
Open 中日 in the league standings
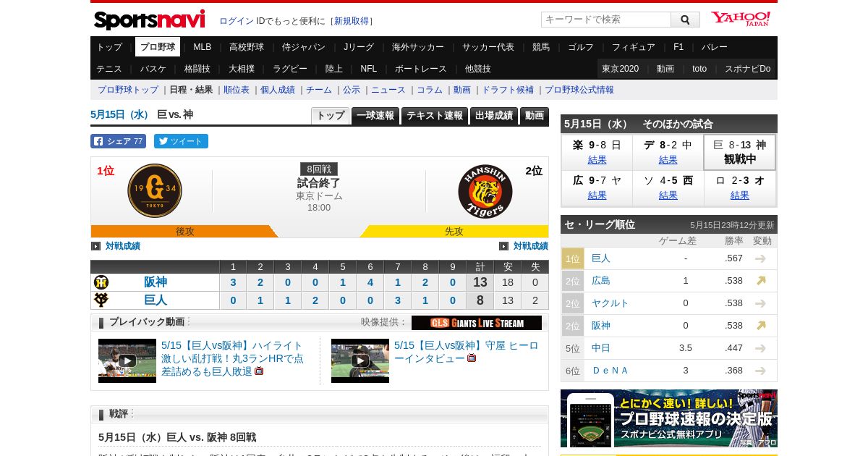tap(601, 348)
